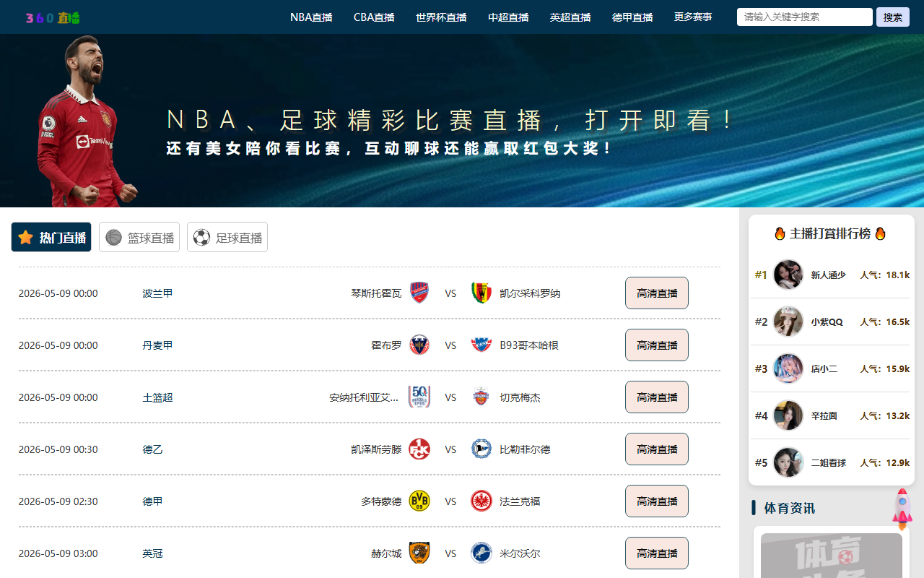Open 高清直播 for 多特蒙德 match

tap(657, 501)
